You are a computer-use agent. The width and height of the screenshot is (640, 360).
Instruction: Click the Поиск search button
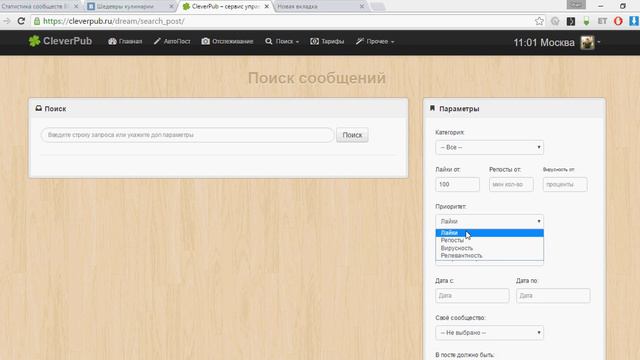click(352, 135)
